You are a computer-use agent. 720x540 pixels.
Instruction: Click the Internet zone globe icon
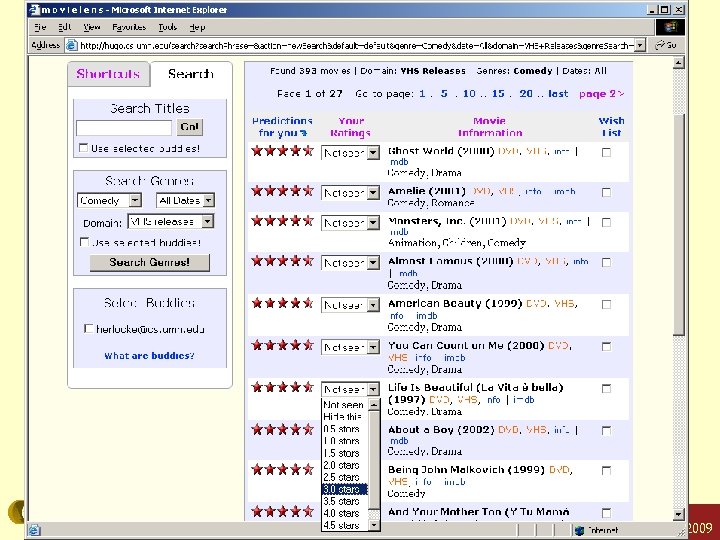coord(579,530)
